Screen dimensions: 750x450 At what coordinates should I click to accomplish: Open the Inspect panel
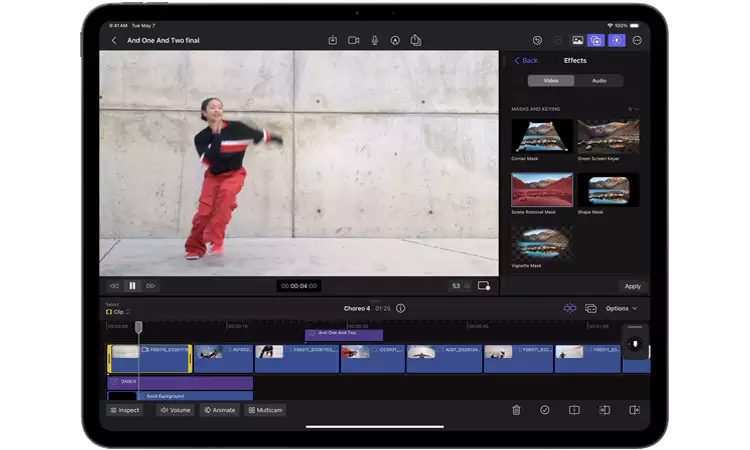pos(124,410)
